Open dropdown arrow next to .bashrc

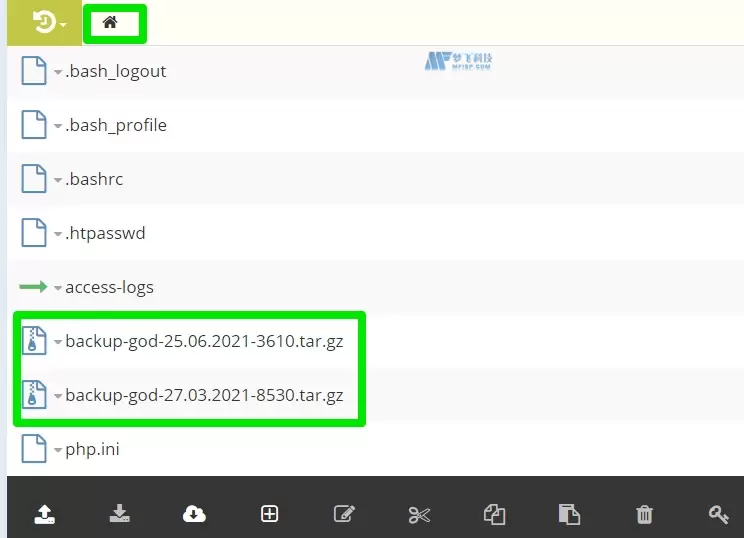(58, 180)
